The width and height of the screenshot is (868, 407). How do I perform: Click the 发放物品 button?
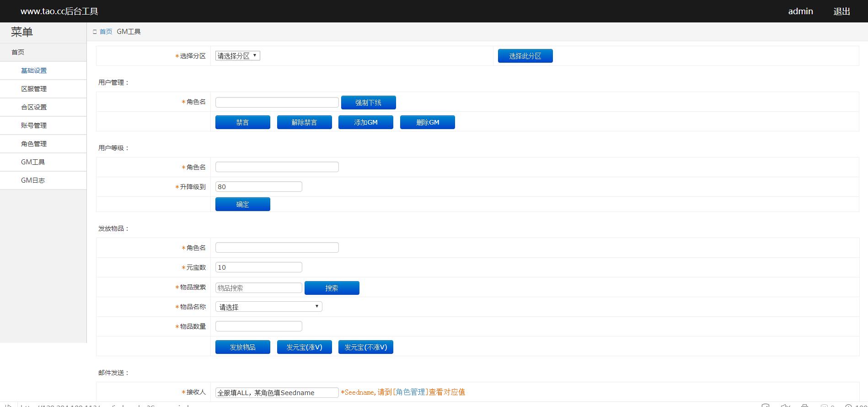[x=242, y=347]
